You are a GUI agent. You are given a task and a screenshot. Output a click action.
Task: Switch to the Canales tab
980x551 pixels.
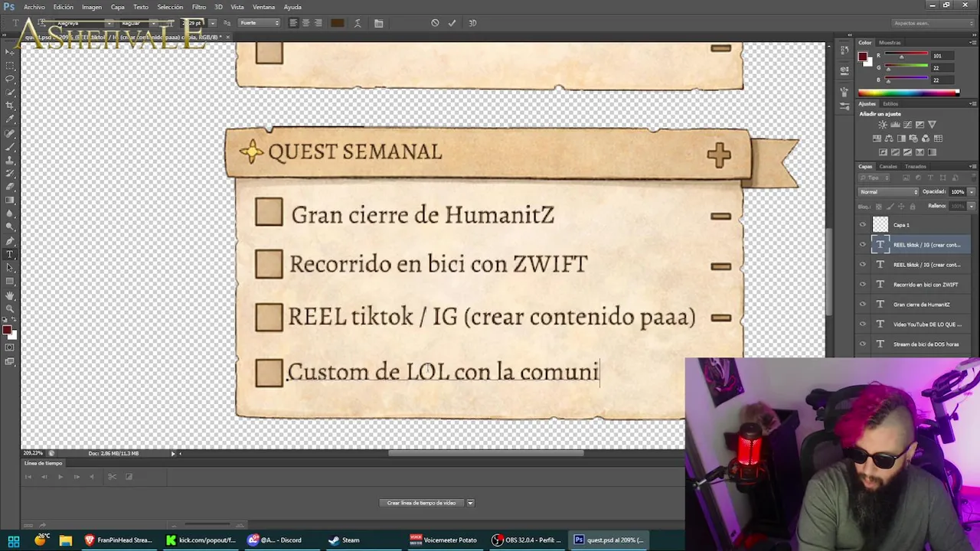tap(888, 166)
